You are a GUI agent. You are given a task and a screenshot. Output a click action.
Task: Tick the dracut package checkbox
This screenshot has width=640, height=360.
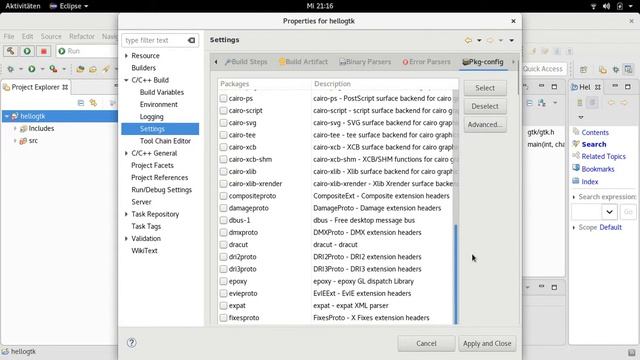223,244
